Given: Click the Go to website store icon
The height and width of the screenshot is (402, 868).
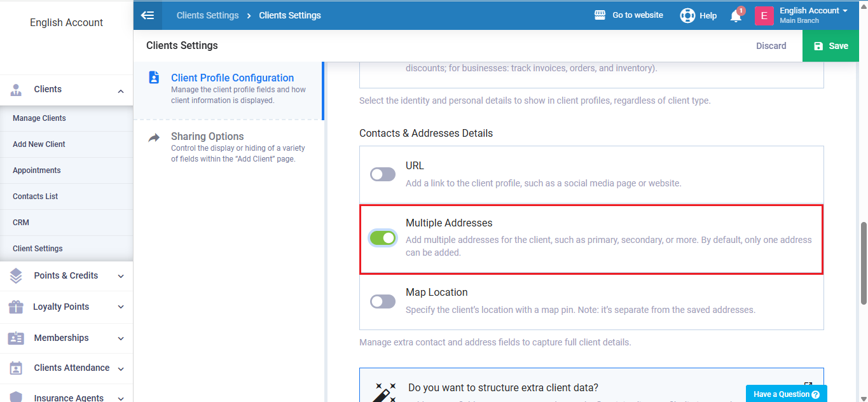Looking at the screenshot, I should click(600, 15).
